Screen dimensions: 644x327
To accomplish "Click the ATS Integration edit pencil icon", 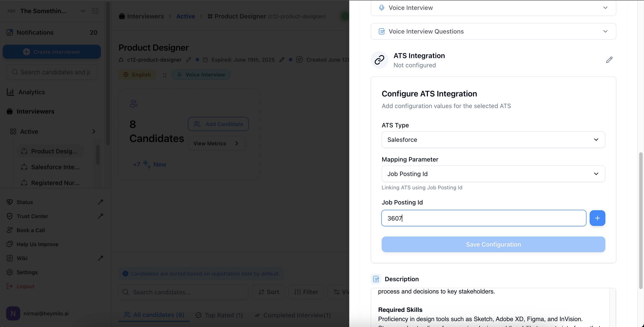I will 609,60.
